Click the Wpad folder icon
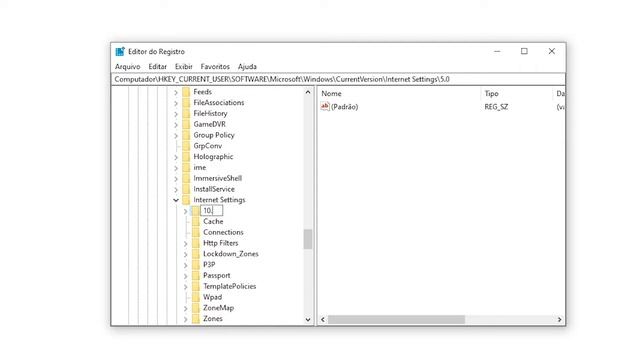640x360 pixels. pos(196,297)
